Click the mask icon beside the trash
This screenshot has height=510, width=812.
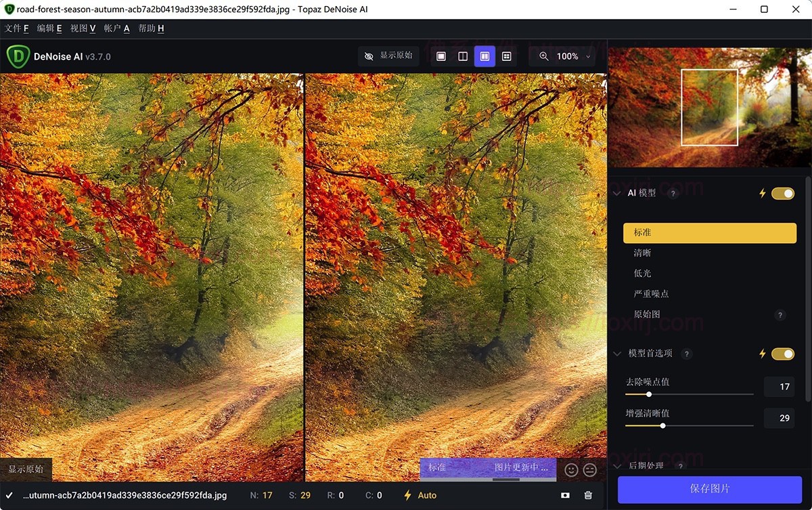pos(565,496)
